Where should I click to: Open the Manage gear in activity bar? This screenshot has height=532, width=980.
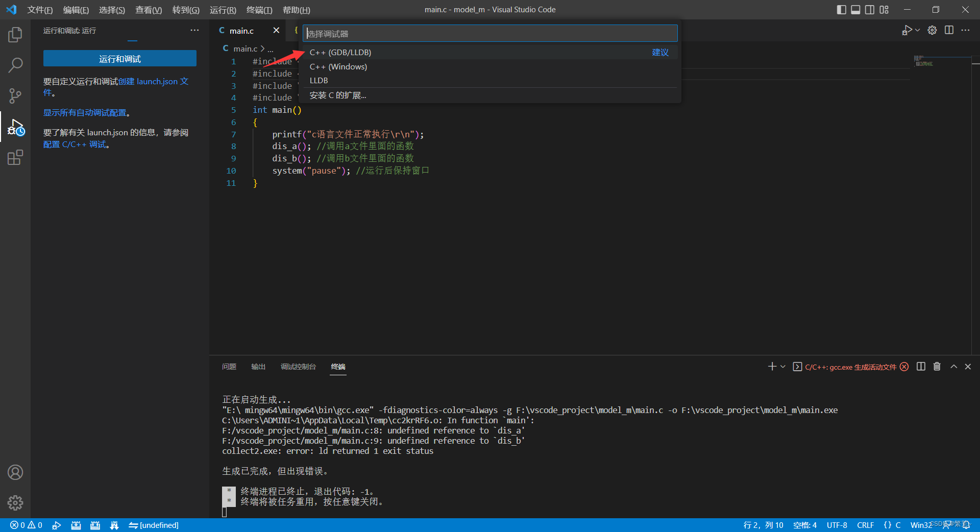coord(15,503)
